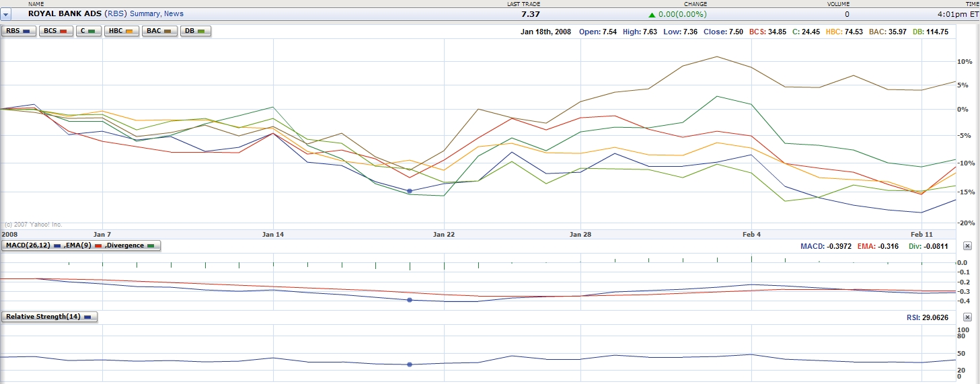The image size is (980, 384).
Task: Click the LAST TRADE column header
Action: tap(522, 3)
